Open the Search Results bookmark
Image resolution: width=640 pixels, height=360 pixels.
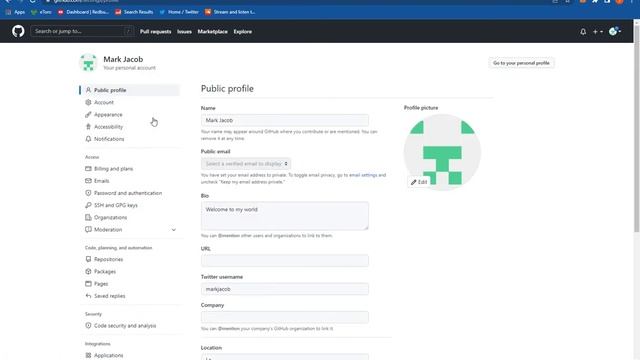(x=134, y=12)
